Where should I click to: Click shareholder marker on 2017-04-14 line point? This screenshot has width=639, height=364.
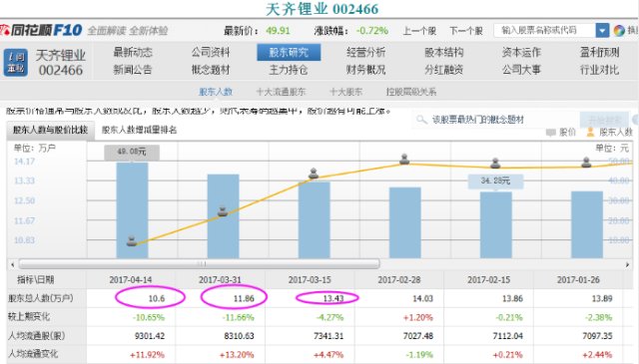point(132,241)
